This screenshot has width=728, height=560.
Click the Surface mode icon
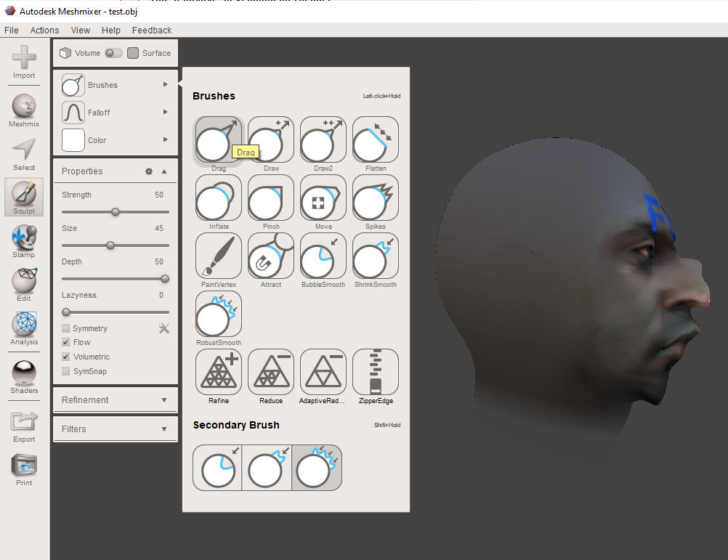point(133,53)
